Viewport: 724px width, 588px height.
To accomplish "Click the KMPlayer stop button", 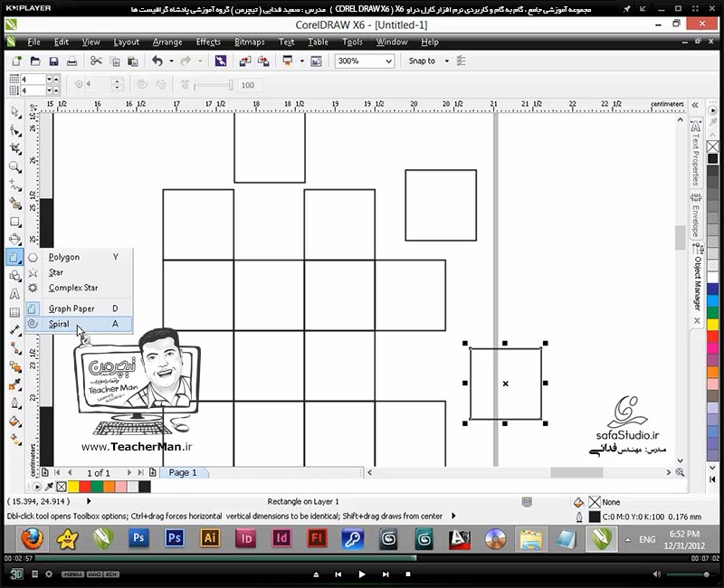I will coord(408,574).
